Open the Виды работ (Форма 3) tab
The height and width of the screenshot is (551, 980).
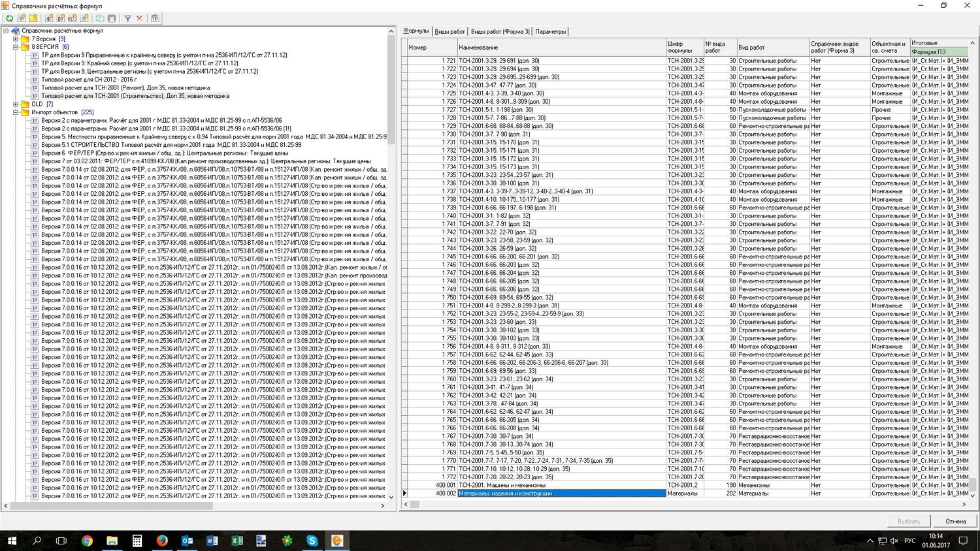(500, 31)
